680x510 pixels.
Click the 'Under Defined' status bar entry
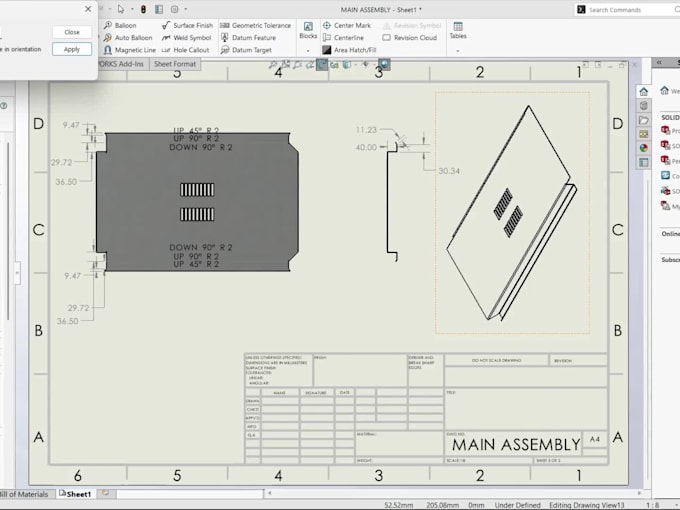tap(517, 505)
